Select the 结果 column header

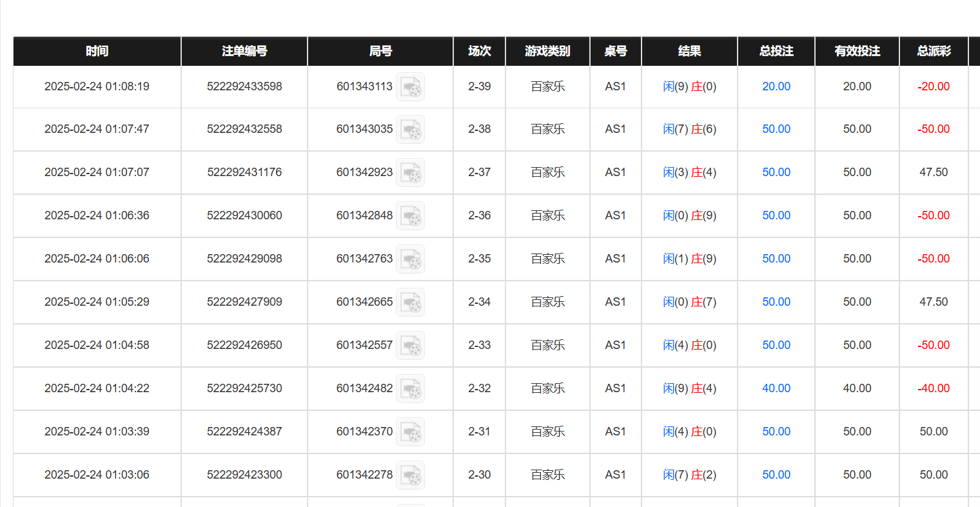689,51
